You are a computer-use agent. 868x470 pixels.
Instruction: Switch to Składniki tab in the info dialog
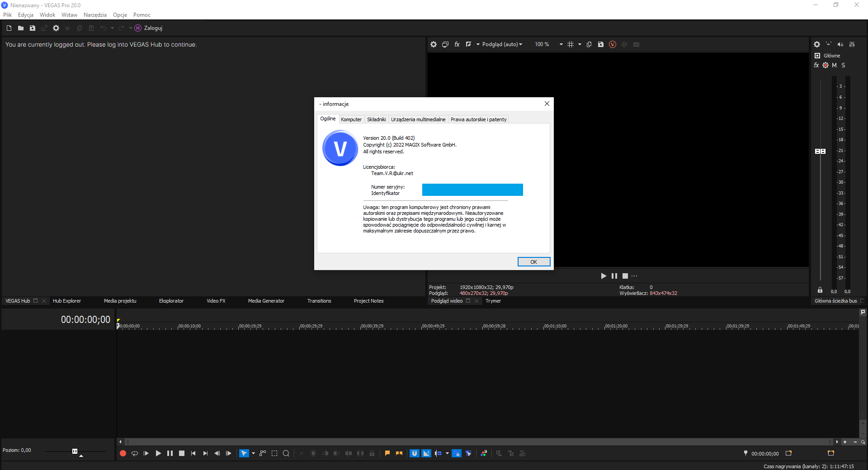pyautogui.click(x=377, y=119)
